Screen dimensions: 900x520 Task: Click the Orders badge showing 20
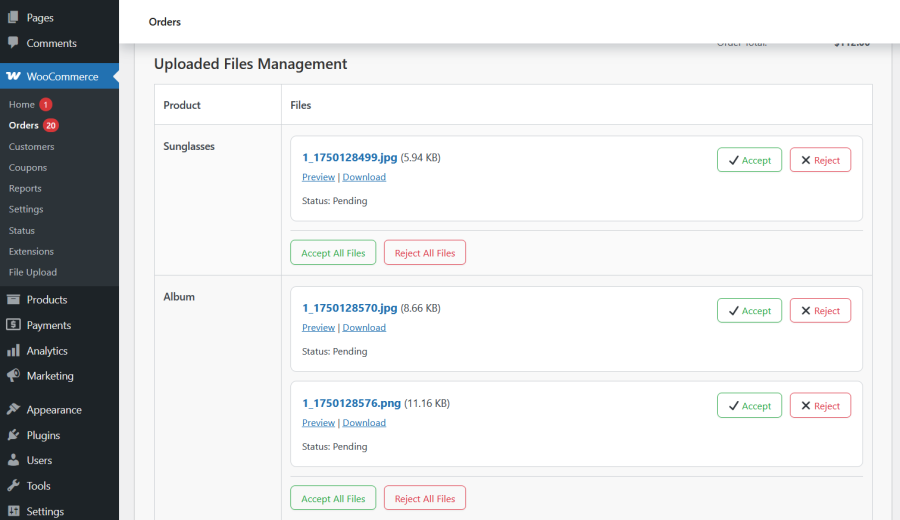coord(51,125)
